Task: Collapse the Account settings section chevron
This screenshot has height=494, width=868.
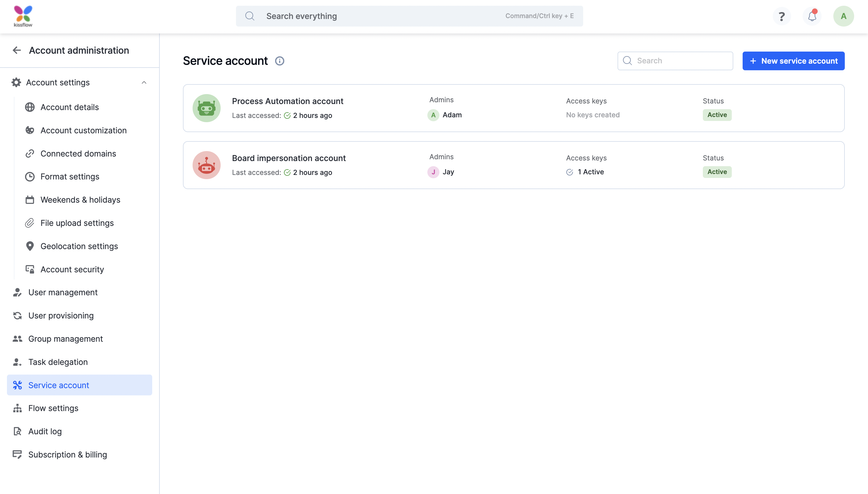Action: (x=144, y=82)
